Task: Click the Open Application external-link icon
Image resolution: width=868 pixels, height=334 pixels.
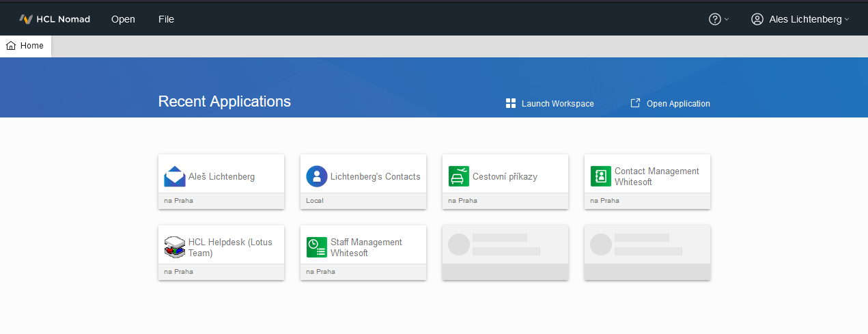Action: point(635,103)
